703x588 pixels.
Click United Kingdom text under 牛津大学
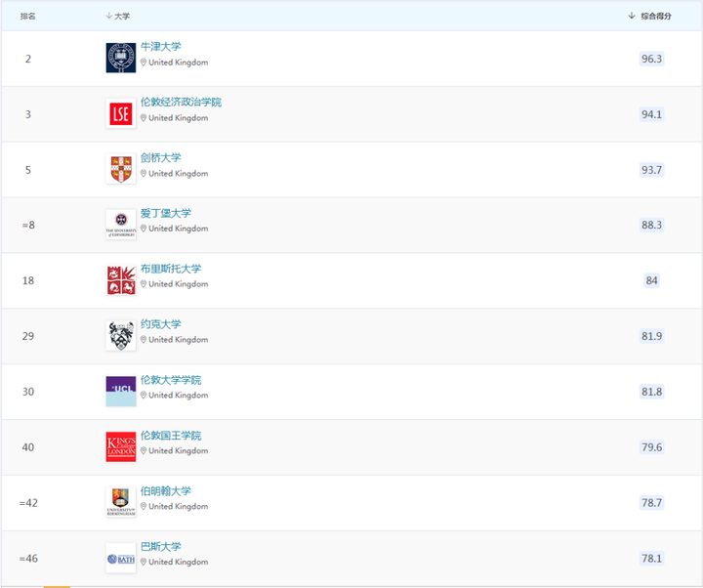(179, 63)
